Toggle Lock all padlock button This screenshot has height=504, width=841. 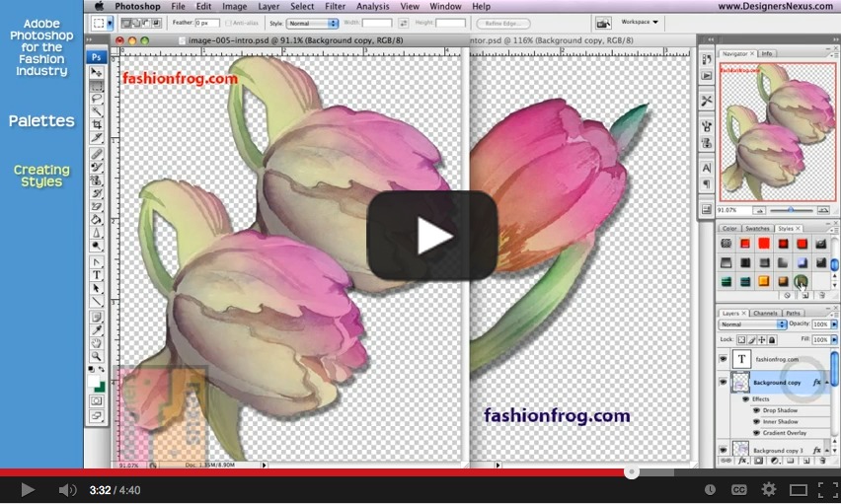[772, 340]
